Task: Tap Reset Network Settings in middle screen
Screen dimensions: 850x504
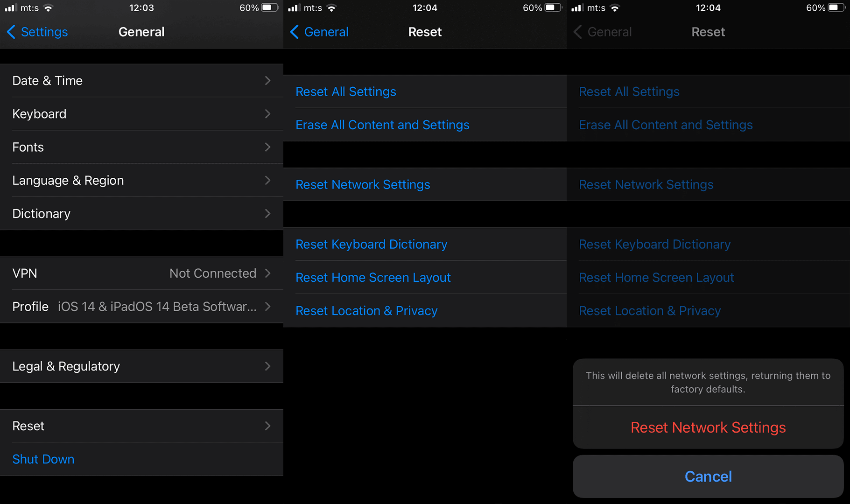Action: click(x=425, y=184)
